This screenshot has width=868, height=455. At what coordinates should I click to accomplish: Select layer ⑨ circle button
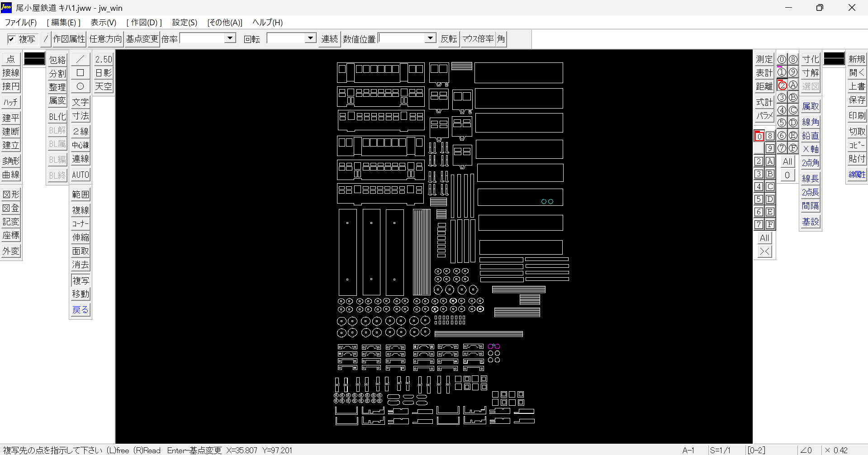point(793,72)
